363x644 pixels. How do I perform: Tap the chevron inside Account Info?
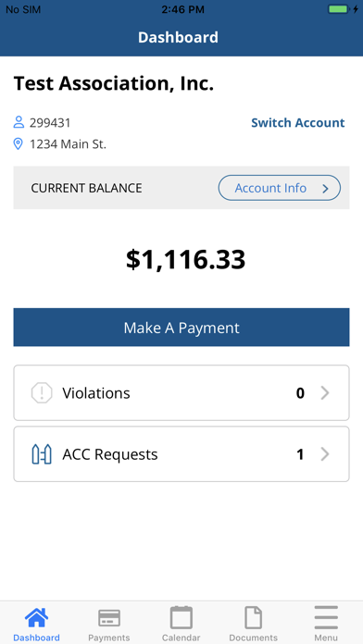[x=325, y=189]
